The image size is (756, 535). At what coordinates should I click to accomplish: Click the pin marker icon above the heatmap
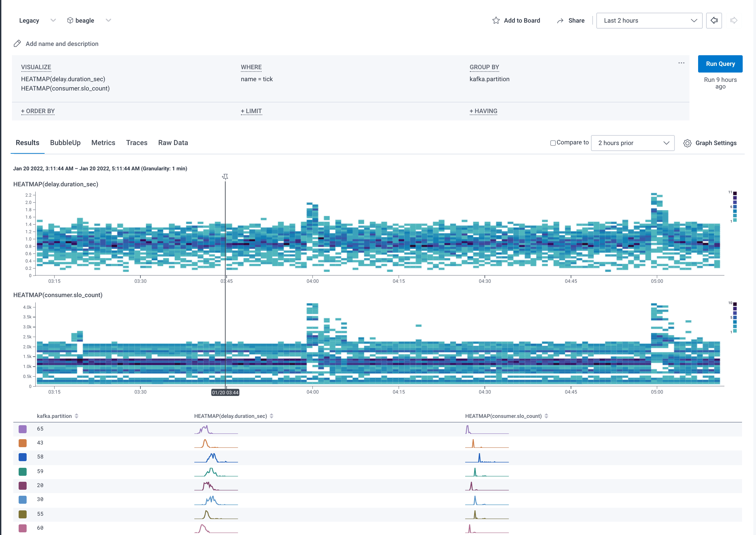(x=225, y=177)
